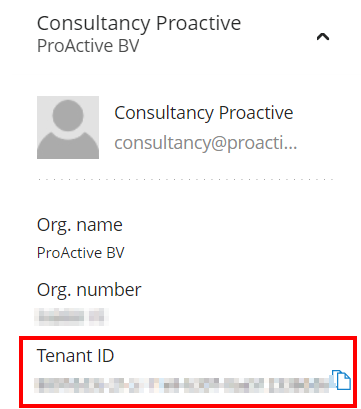The height and width of the screenshot is (409, 361).
Task: Click the ProActive BV subtitle in the header
Action: 88,46
